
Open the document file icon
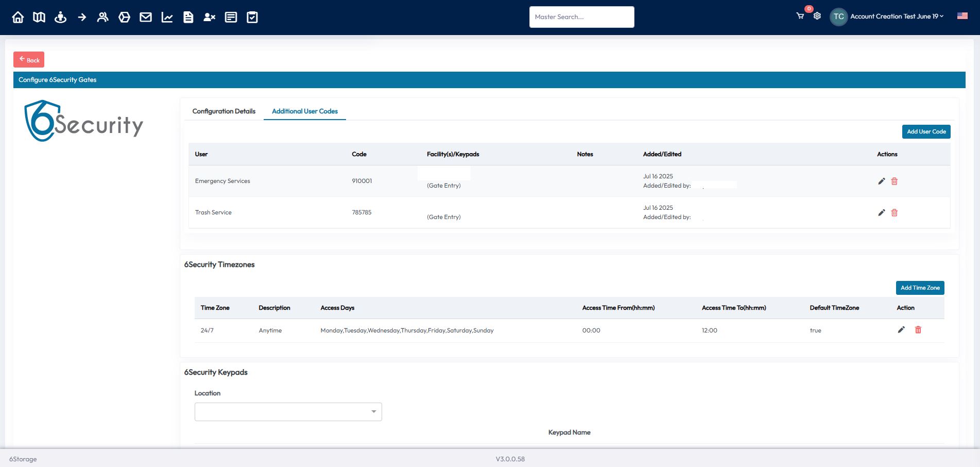click(x=188, y=17)
